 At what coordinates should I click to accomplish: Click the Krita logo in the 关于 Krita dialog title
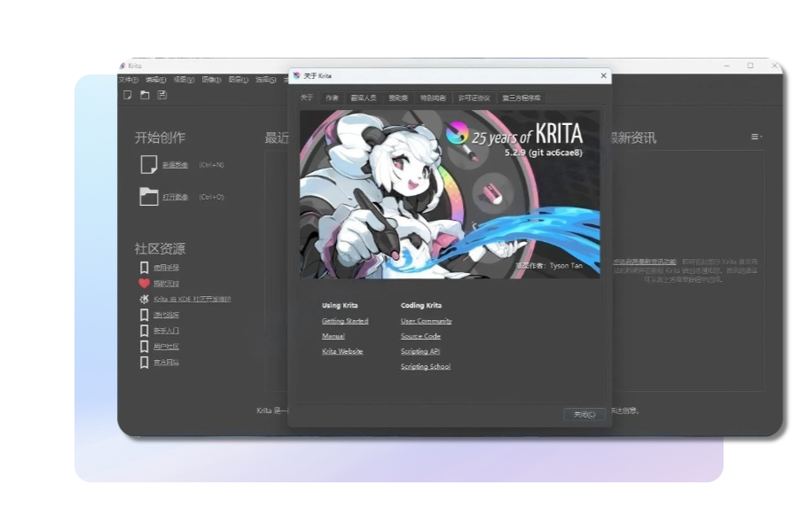[x=297, y=75]
